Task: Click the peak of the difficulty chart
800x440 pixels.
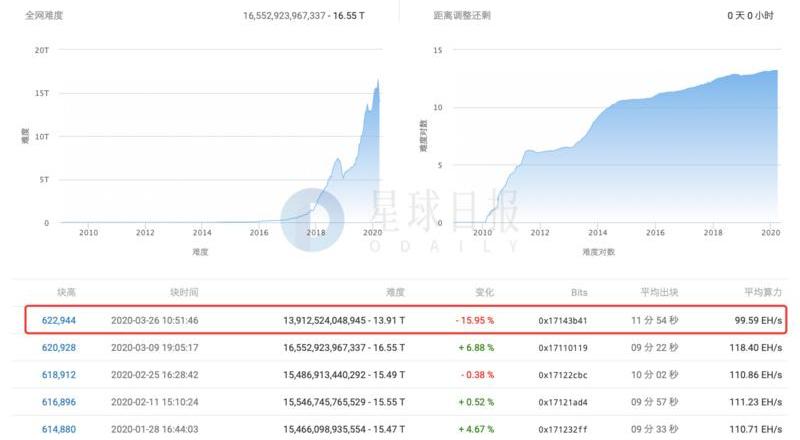Action: [378, 80]
